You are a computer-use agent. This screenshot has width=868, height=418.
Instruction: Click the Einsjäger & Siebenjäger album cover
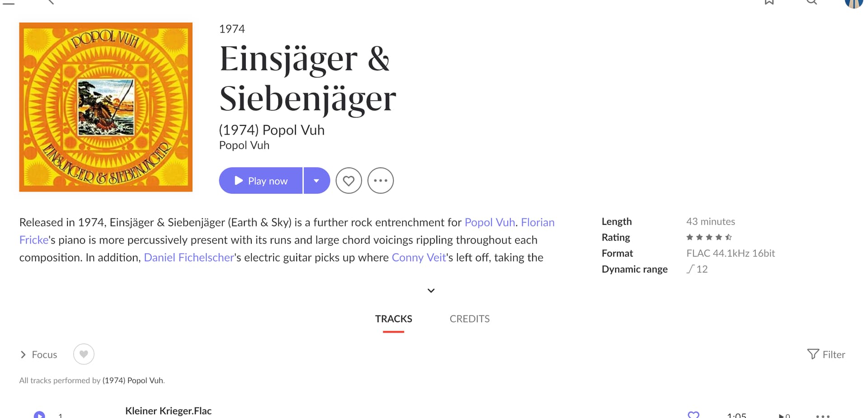(106, 107)
